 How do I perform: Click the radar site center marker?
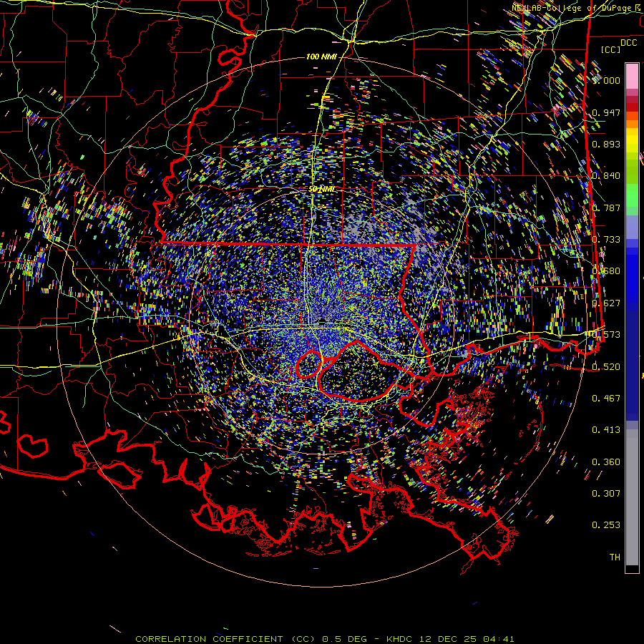[x=323, y=321]
